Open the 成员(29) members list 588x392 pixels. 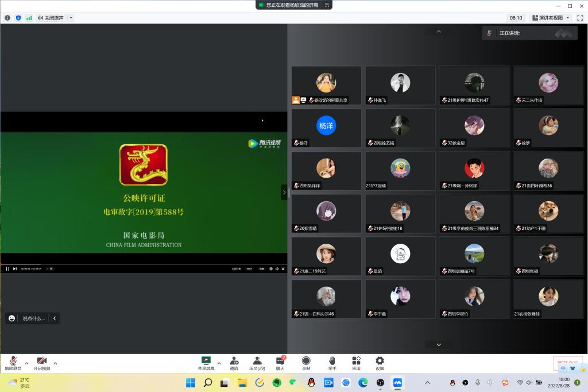point(257,363)
